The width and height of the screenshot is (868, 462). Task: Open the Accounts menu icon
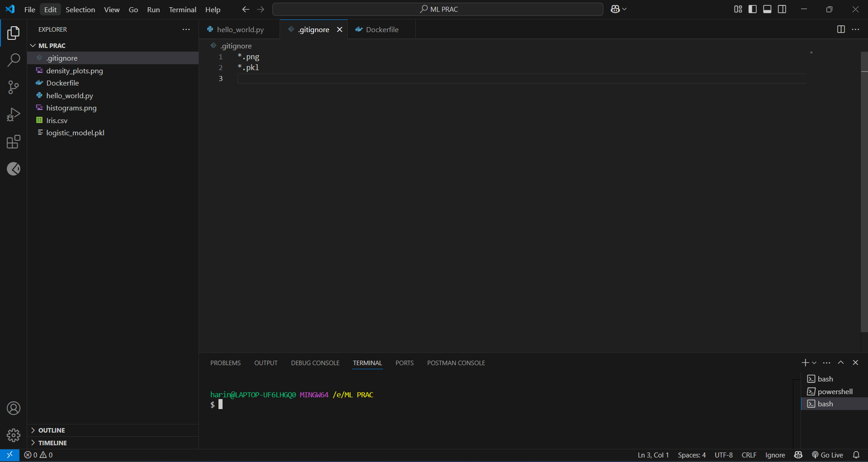click(x=14, y=408)
